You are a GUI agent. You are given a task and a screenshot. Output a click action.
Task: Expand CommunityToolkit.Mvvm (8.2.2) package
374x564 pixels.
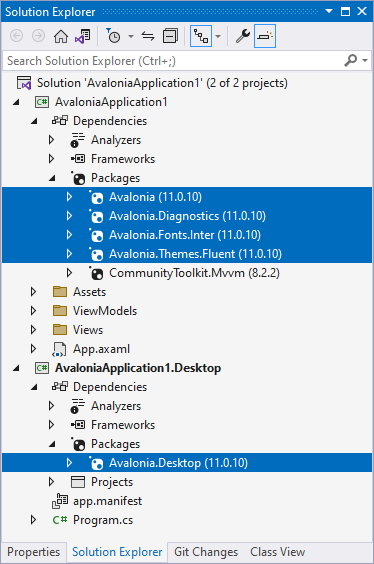(69, 273)
